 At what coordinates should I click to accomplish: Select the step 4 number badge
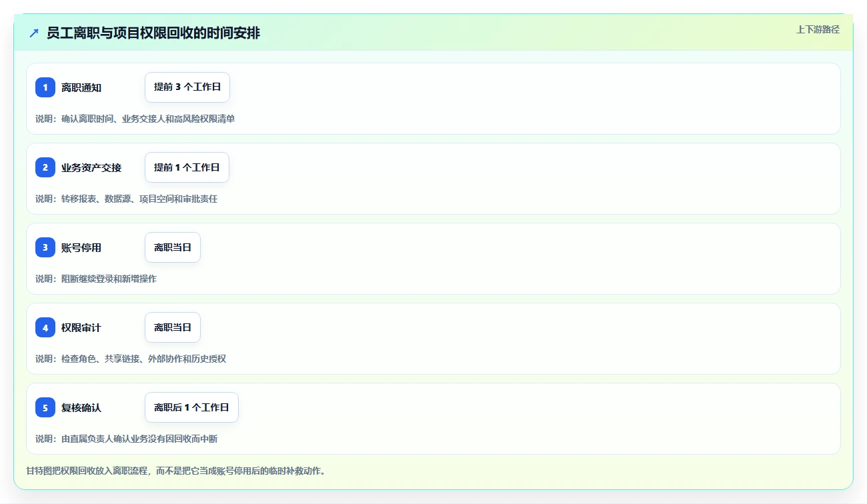point(45,327)
